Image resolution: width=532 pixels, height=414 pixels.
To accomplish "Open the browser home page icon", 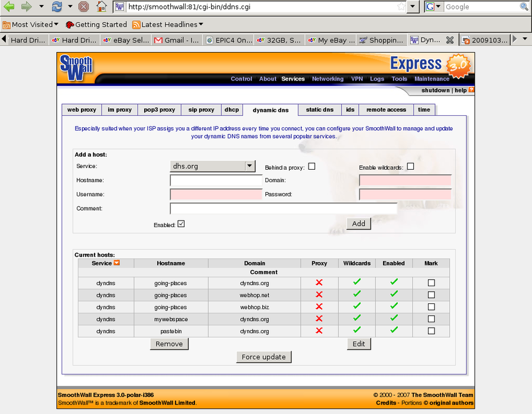I will pos(102,7).
